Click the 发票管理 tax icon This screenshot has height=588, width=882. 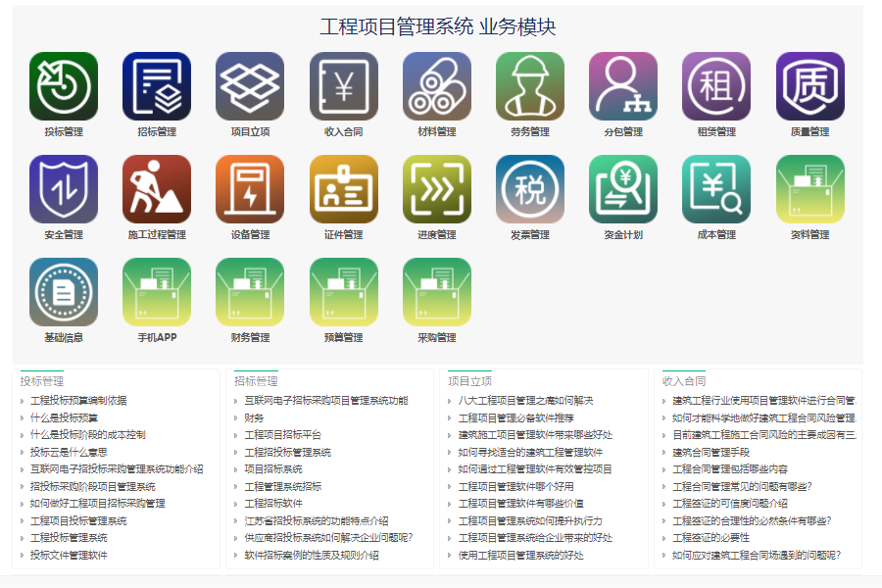530,189
